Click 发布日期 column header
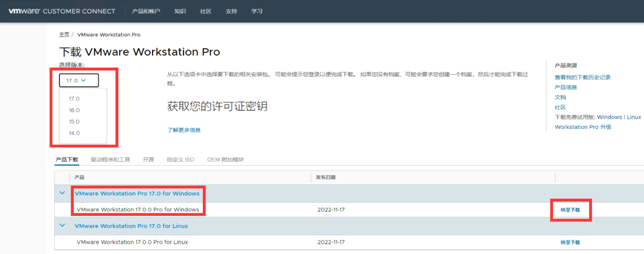This screenshot has width=644, height=254. (x=325, y=177)
